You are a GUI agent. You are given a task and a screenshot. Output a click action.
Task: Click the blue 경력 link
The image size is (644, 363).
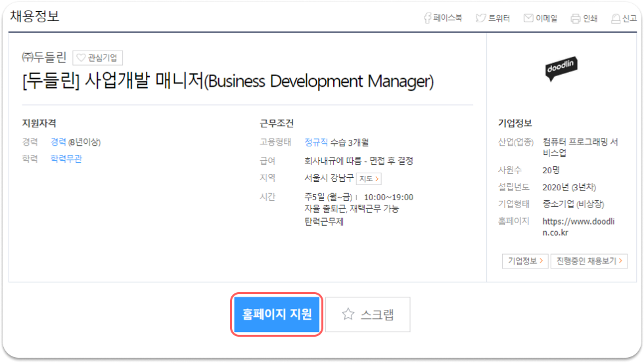click(x=58, y=142)
